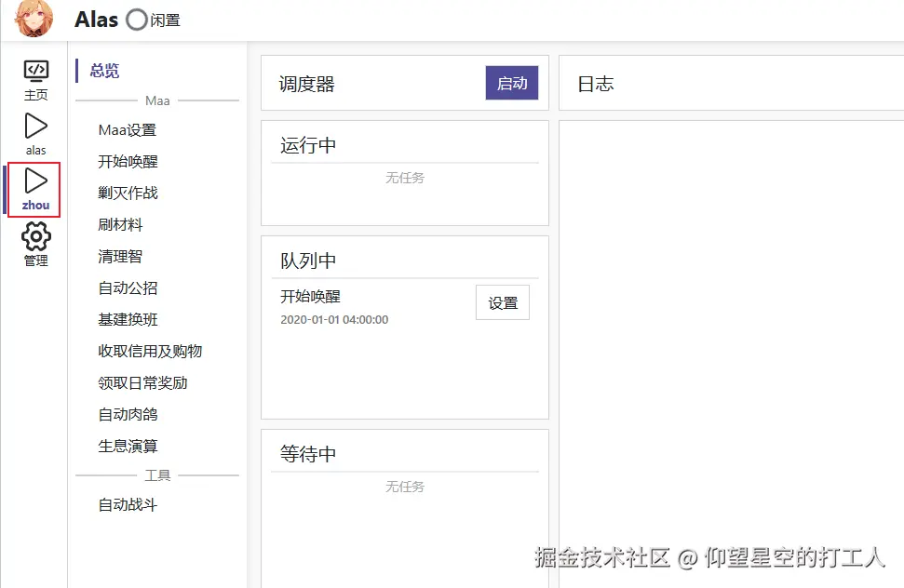Select 自动公招 menu item
This screenshot has height=588, width=904.
128,288
